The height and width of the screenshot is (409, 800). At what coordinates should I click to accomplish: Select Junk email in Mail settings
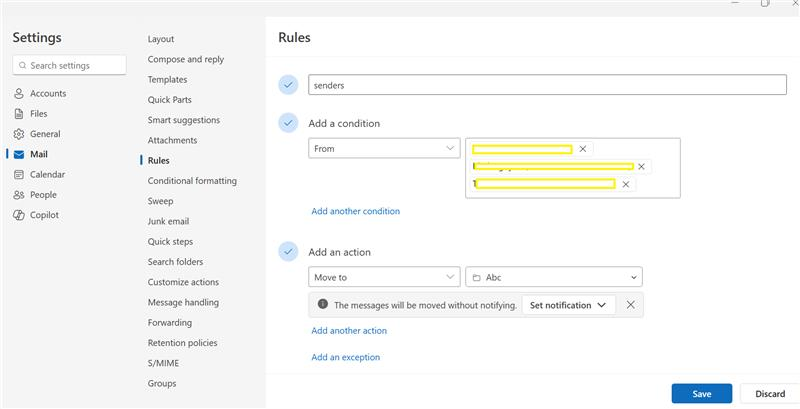coord(168,221)
